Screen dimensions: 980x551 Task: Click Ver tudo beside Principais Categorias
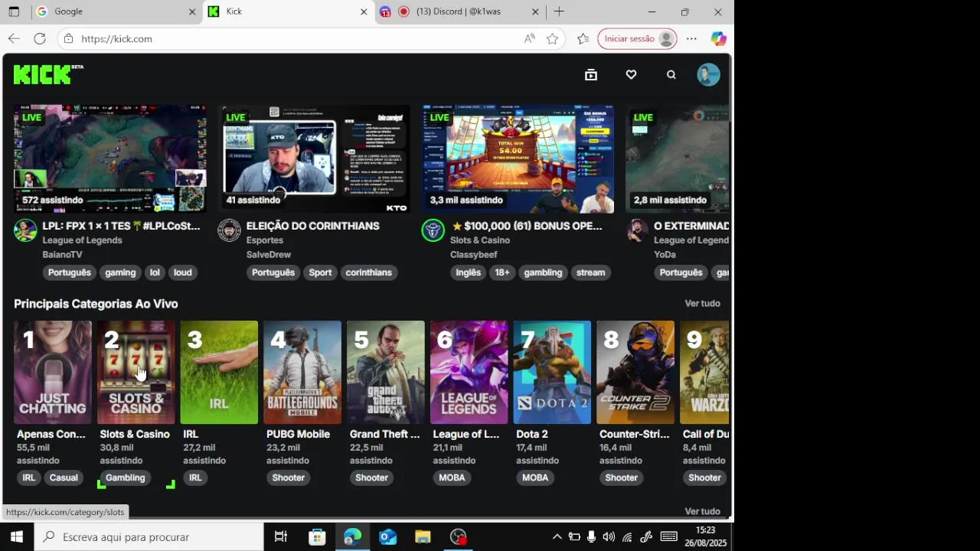pos(702,304)
